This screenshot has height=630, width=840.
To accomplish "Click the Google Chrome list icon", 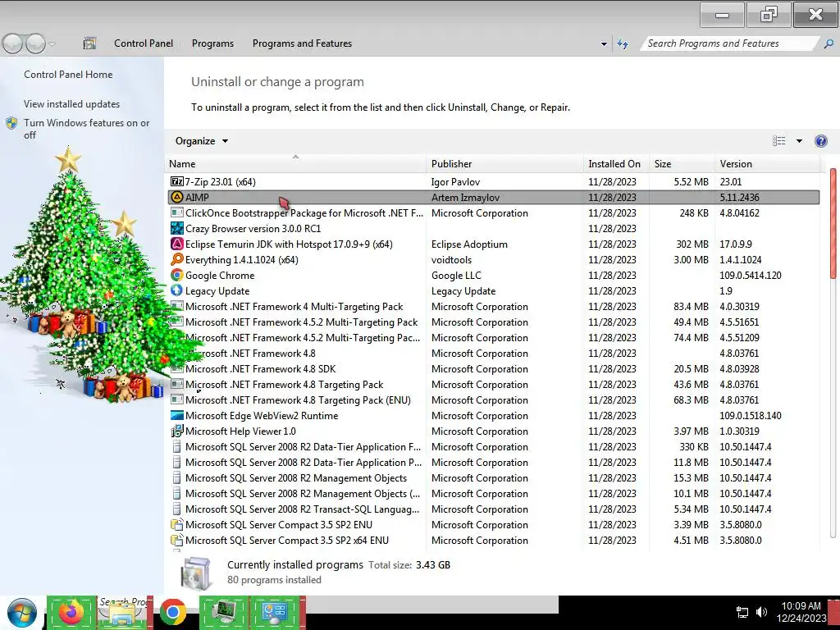I will pyautogui.click(x=177, y=275).
